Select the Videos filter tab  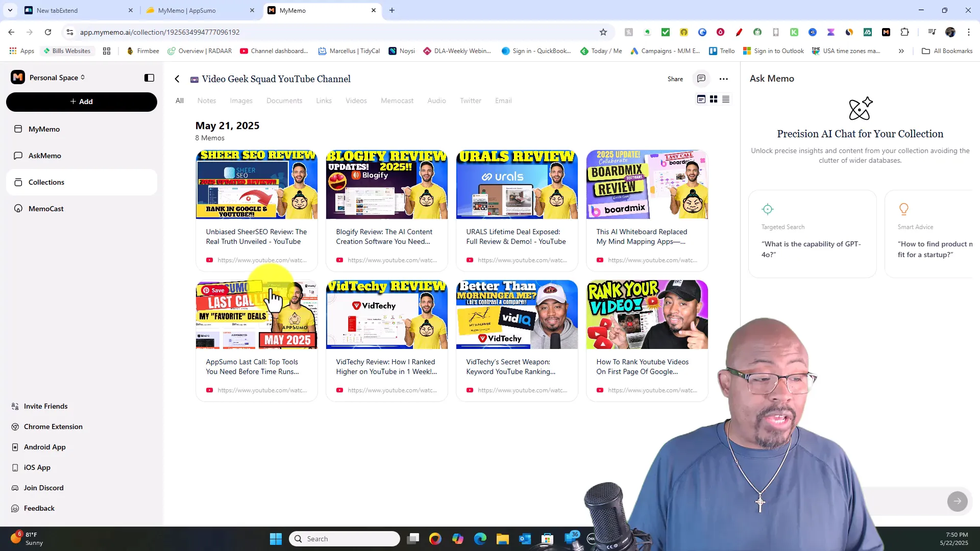pyautogui.click(x=356, y=101)
